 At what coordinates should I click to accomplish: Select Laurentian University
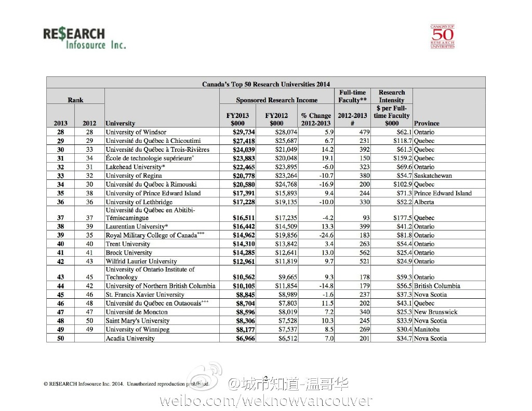[137, 227]
